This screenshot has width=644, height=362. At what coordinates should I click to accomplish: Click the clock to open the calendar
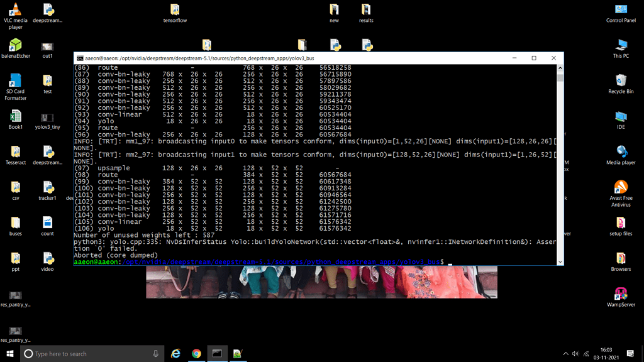coord(605,353)
